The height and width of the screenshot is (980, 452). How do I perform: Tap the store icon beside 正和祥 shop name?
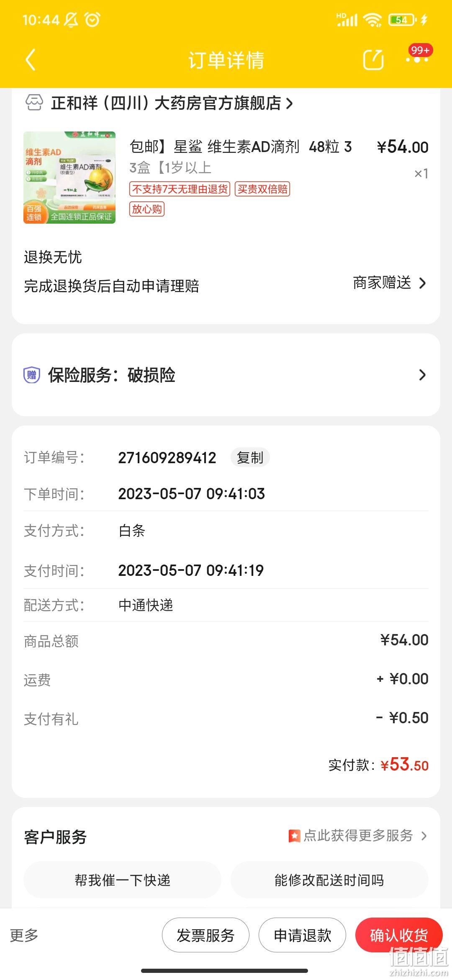[34, 103]
